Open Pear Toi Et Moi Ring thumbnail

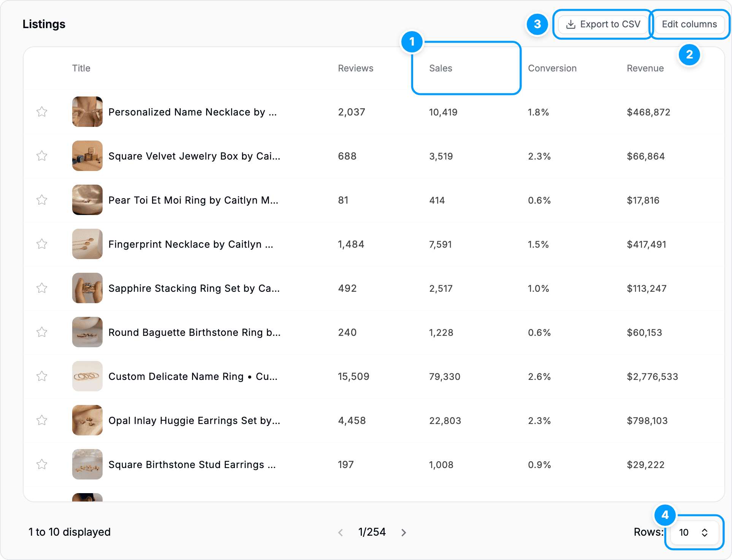coord(87,200)
